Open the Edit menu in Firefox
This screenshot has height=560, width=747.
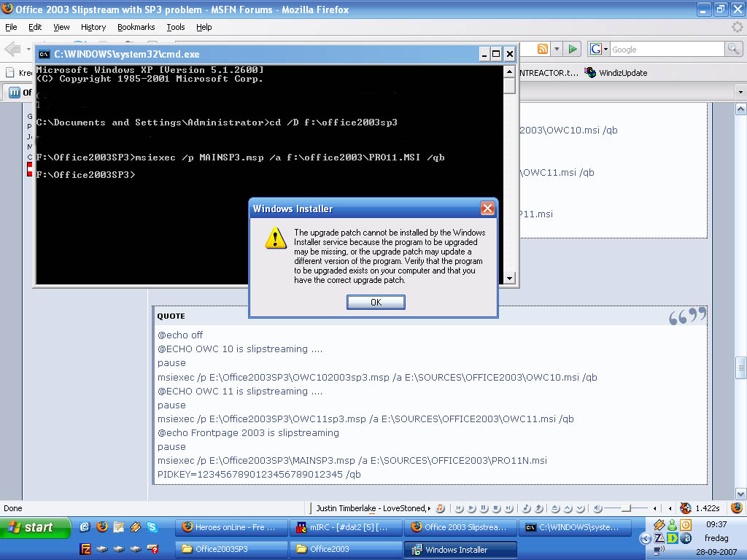click(35, 27)
